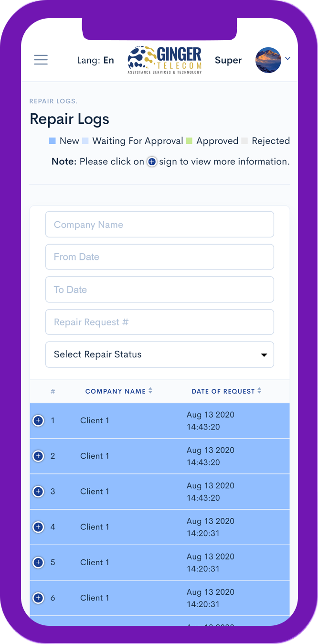Image resolution: width=318 pixels, height=644 pixels.
Task: Open the hamburger menu
Action: [x=41, y=60]
